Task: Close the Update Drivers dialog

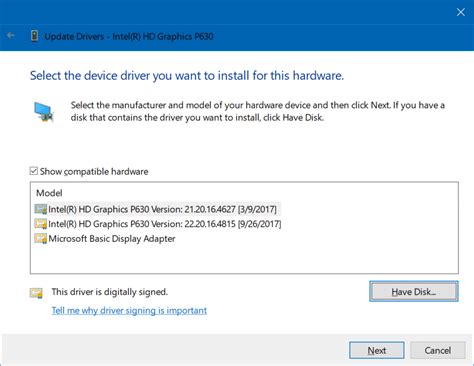Action: pyautogui.click(x=461, y=12)
